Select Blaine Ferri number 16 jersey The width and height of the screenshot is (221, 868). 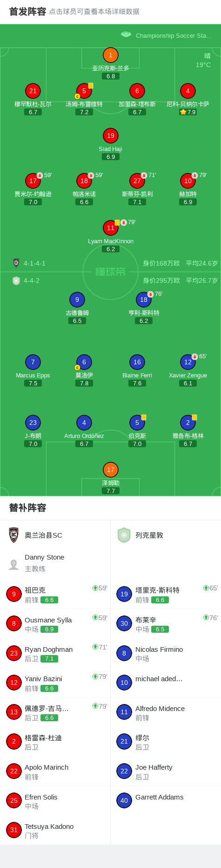pyautogui.click(x=137, y=362)
